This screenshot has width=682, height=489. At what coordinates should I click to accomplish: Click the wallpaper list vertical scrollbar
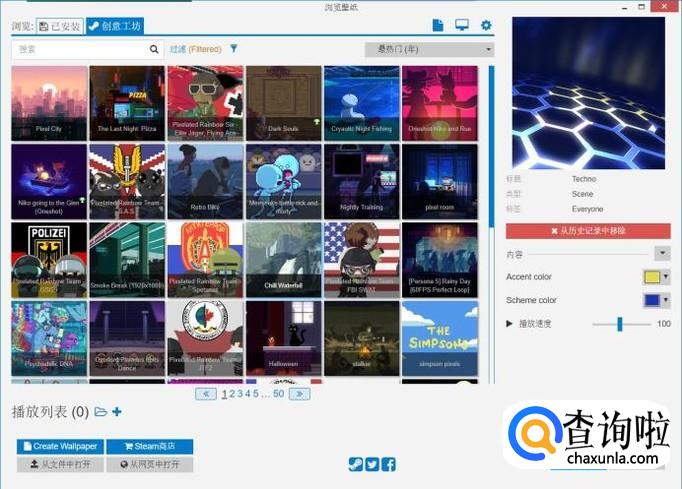tap(491, 147)
